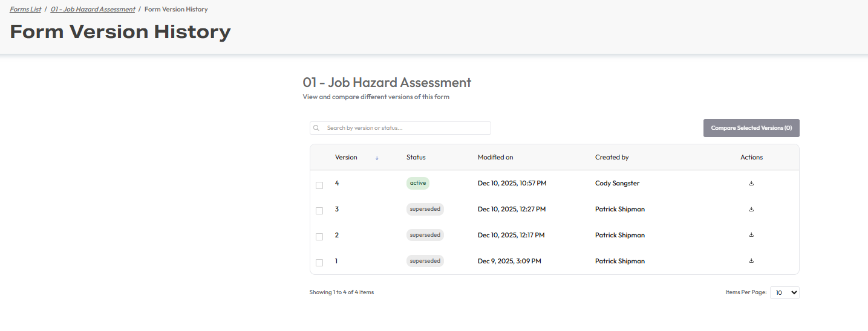The image size is (868, 331).
Task: Select the checkbox for version 4
Action: tap(319, 185)
